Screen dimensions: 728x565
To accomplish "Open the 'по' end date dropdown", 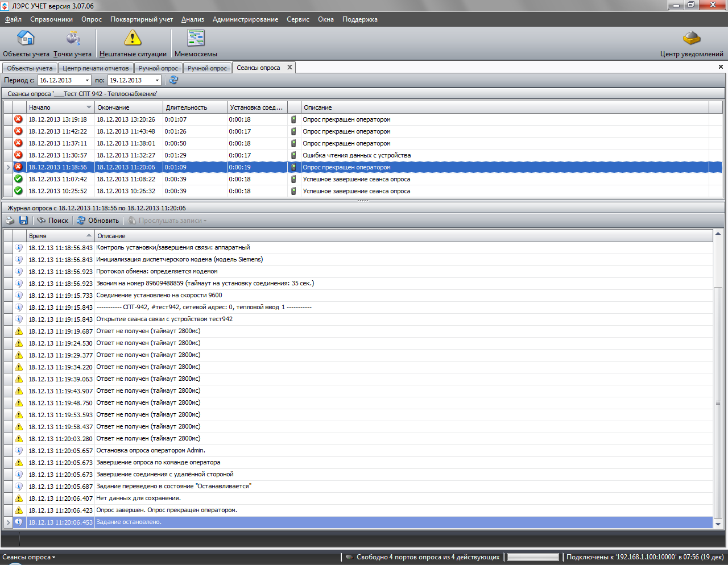I will 157,80.
